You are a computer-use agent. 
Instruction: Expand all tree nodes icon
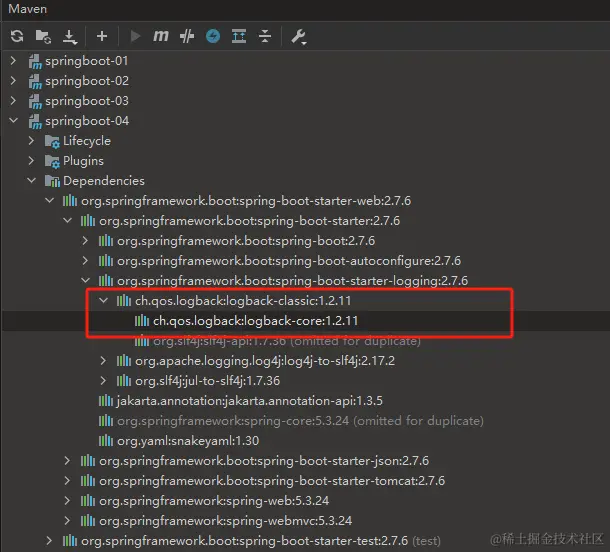click(x=239, y=36)
